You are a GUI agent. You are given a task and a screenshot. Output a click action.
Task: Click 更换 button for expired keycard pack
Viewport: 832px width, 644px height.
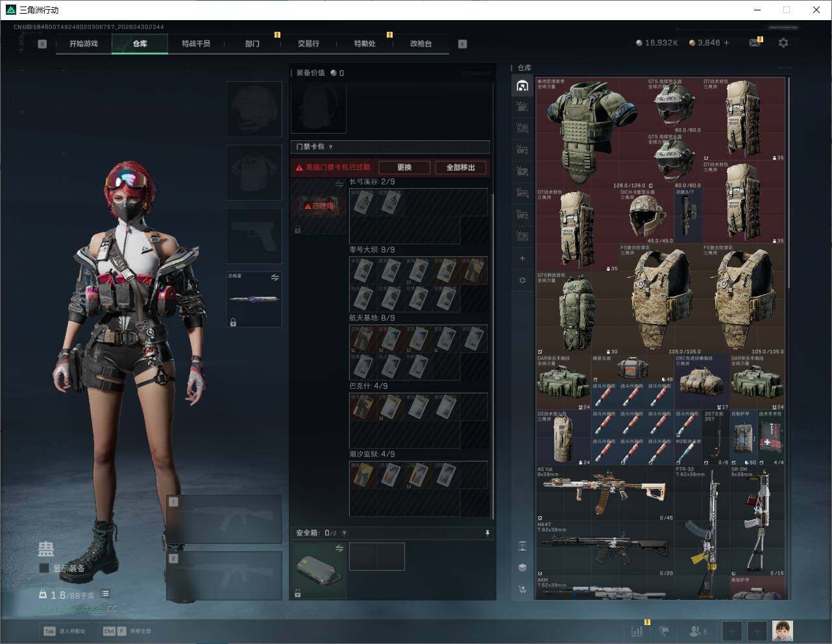[404, 167]
